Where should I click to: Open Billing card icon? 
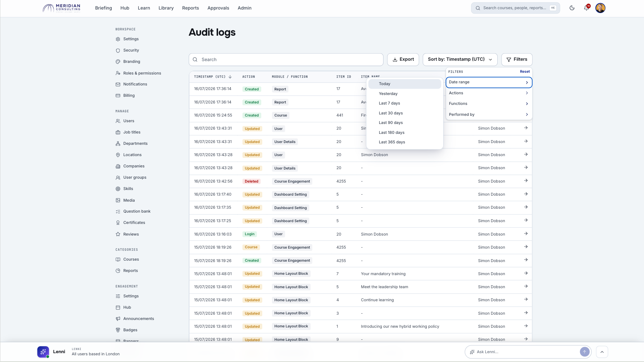[x=118, y=96]
